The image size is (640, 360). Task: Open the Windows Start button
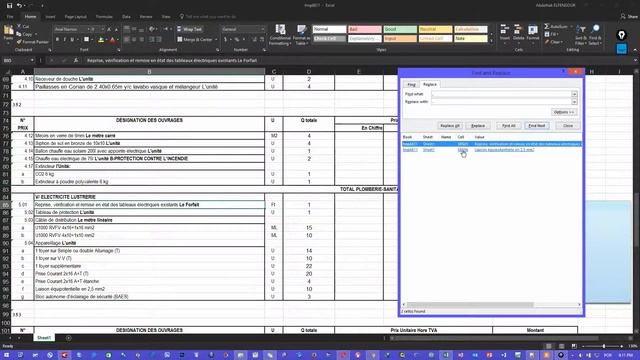[x=6, y=355]
